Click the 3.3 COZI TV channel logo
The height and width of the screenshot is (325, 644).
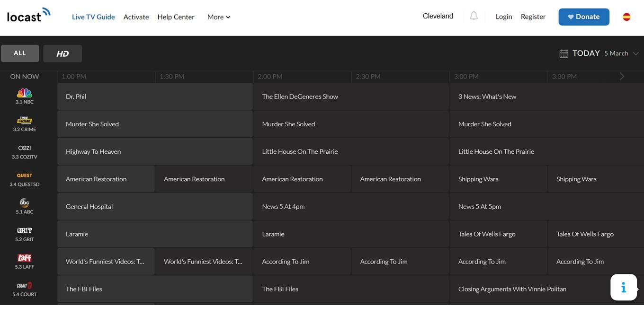coord(24,148)
